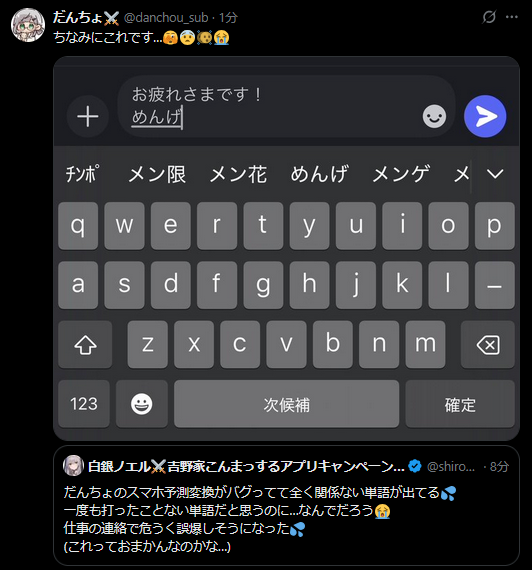Click the circular slash icon beside more menu

[489, 17]
